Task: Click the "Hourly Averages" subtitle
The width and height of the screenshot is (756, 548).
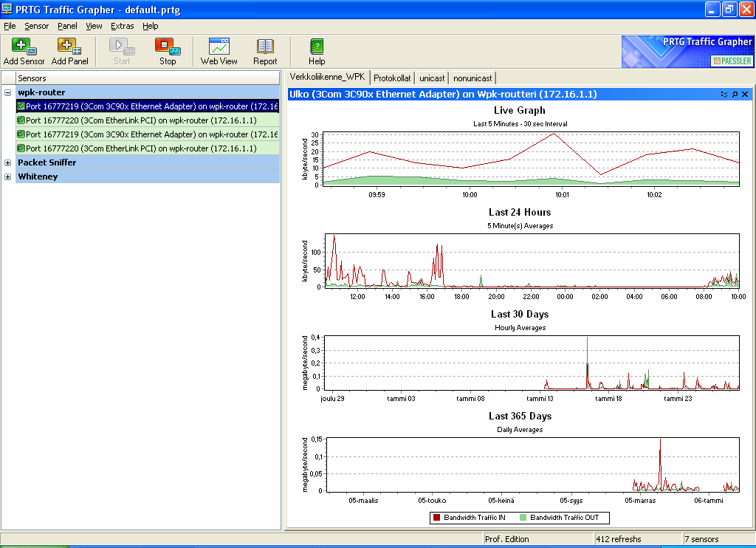Action: click(520, 328)
